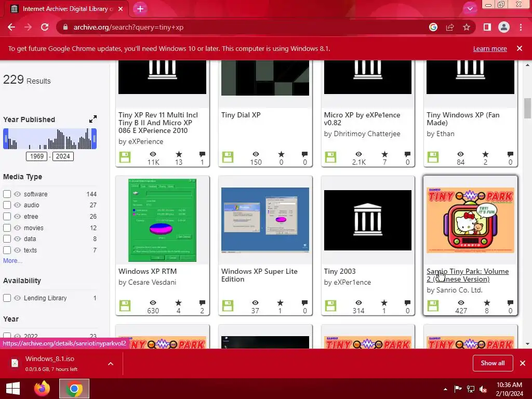
Task: Click the software floppy icon on Tiny 2003
Action: click(x=330, y=305)
